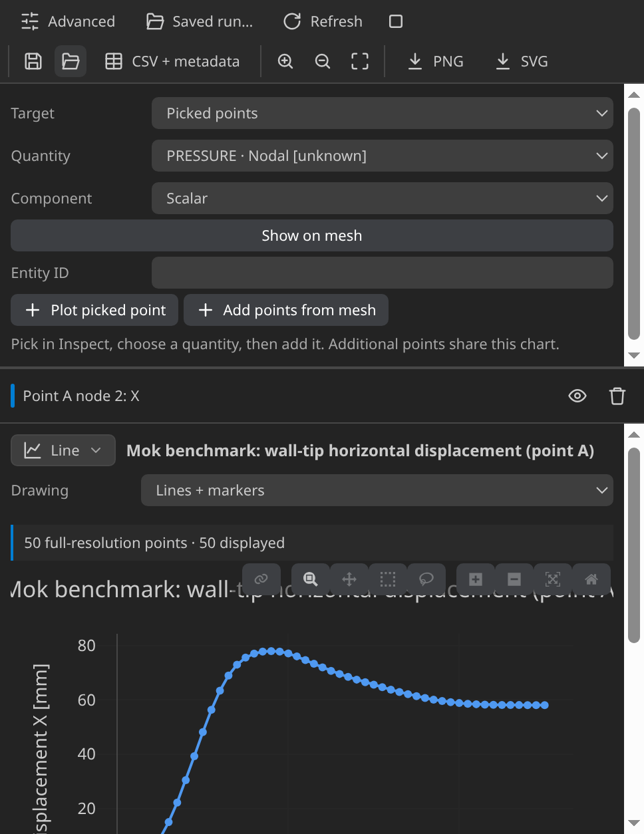The height and width of the screenshot is (834, 644).
Task: Download chart as PNG
Action: pyautogui.click(x=435, y=61)
